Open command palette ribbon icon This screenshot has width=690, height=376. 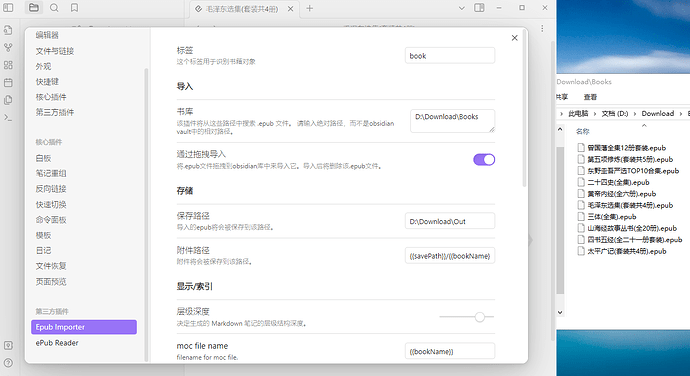8,118
